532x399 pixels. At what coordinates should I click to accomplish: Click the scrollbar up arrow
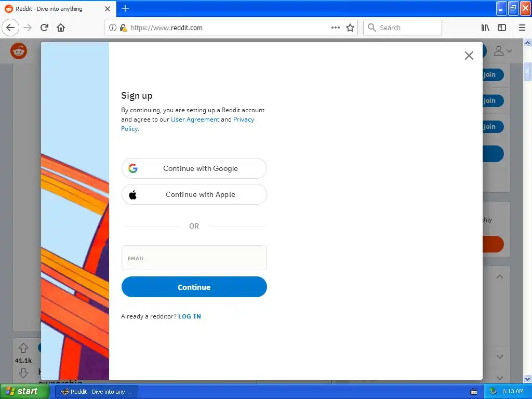528,43
